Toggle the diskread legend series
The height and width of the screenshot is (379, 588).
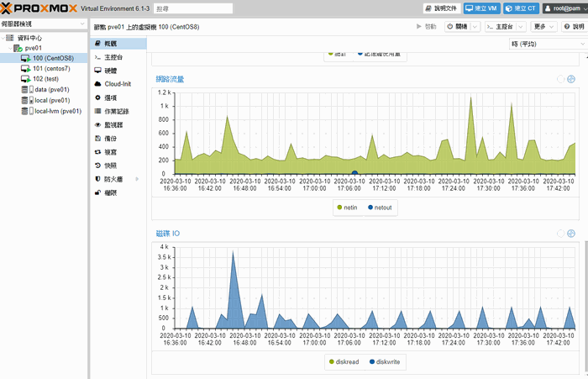pyautogui.click(x=344, y=361)
